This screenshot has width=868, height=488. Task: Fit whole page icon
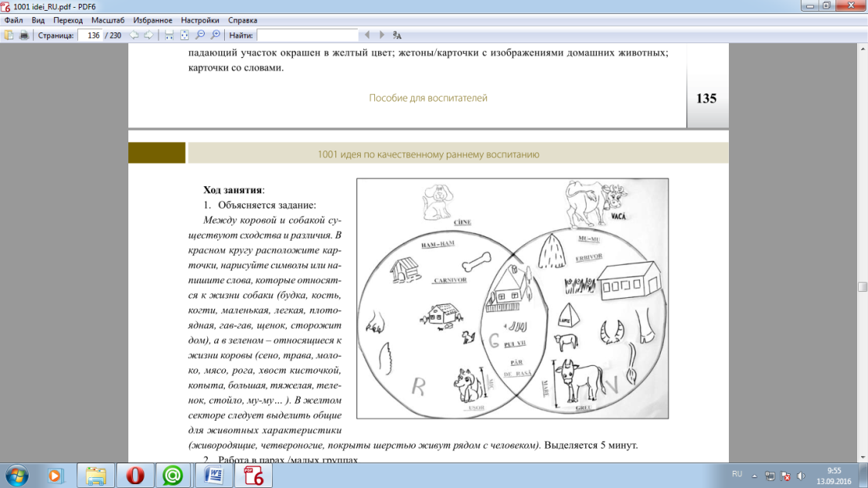coord(184,35)
